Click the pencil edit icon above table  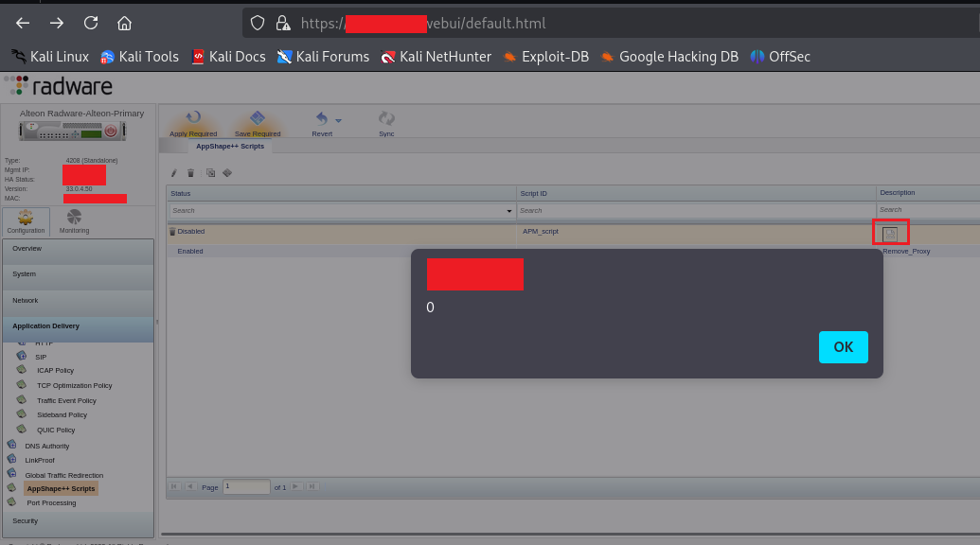point(173,173)
